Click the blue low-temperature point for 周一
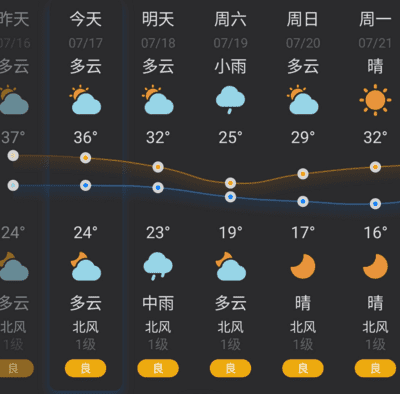This screenshot has width=400, height=394. (x=375, y=203)
